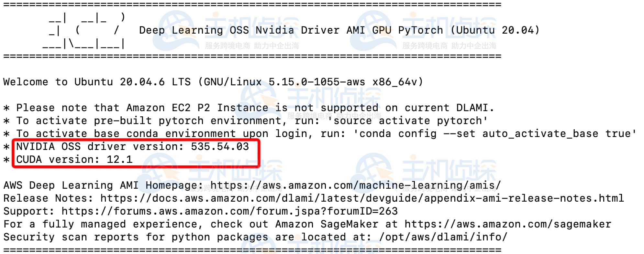Click the 'conda config --set auto_activate_base true' command
Screen dimensions: 644x254
pos(494,134)
